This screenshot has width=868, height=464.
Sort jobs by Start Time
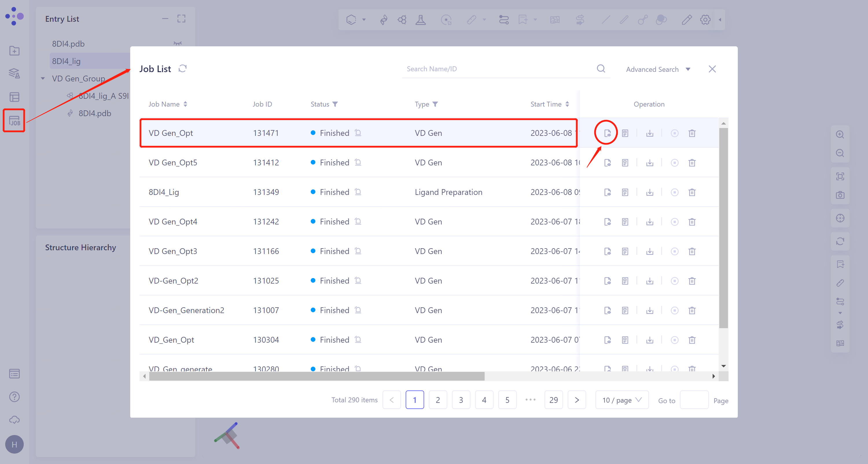[x=567, y=104]
